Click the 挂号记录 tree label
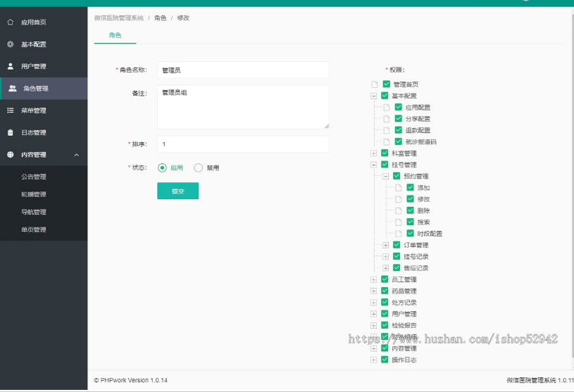 coord(416,257)
